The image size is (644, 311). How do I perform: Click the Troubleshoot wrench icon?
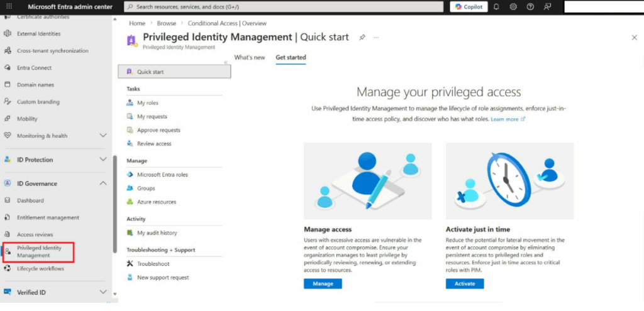130,263
